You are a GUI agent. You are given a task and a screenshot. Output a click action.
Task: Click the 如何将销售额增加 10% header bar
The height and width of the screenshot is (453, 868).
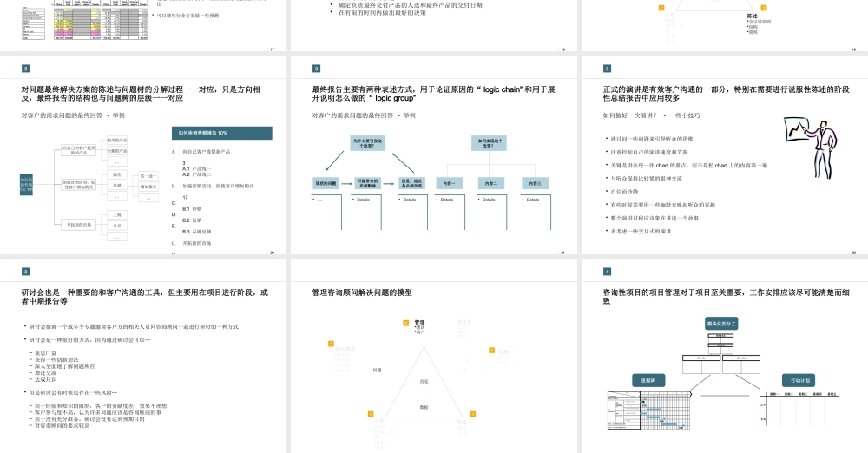coord(222,133)
